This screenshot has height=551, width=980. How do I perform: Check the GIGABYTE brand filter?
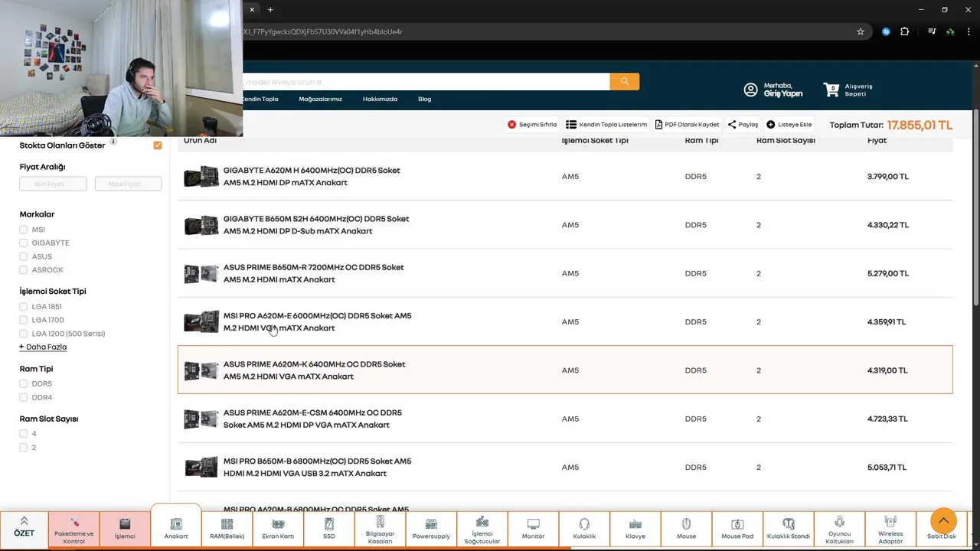[24, 243]
